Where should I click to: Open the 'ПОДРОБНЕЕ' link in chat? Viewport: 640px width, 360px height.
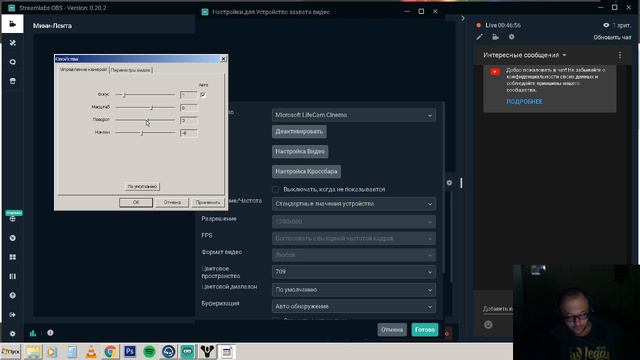pyautogui.click(x=524, y=102)
